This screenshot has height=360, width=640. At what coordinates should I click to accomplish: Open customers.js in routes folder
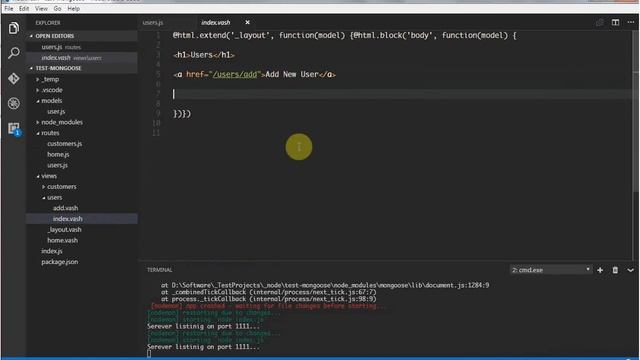(64, 144)
